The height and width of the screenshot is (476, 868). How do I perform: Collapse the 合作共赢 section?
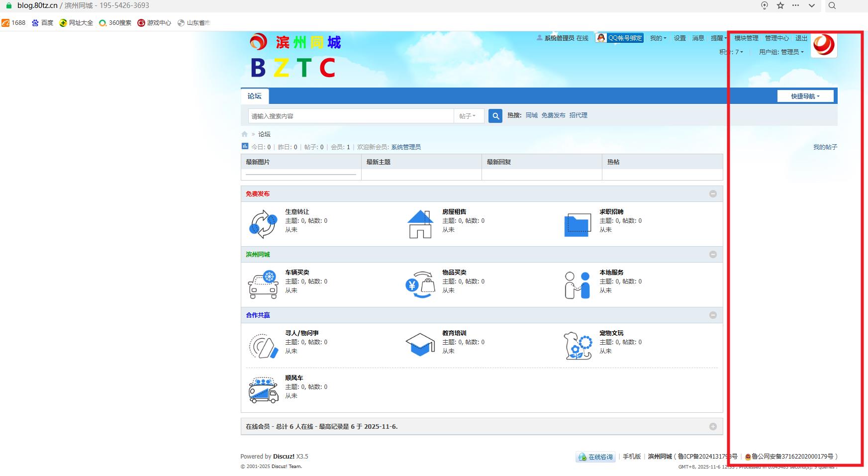pyautogui.click(x=713, y=315)
